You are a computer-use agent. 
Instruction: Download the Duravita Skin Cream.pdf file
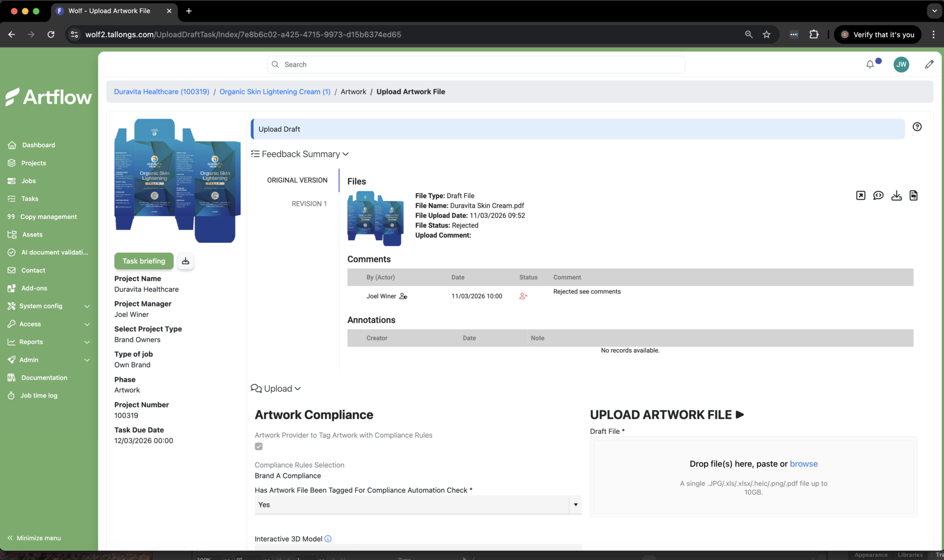[896, 196]
